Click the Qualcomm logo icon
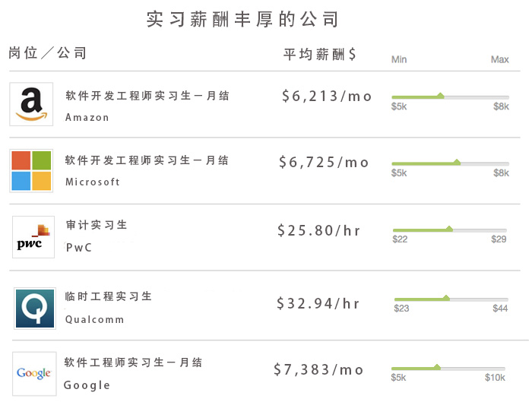The height and width of the screenshot is (402, 532). pos(34,308)
